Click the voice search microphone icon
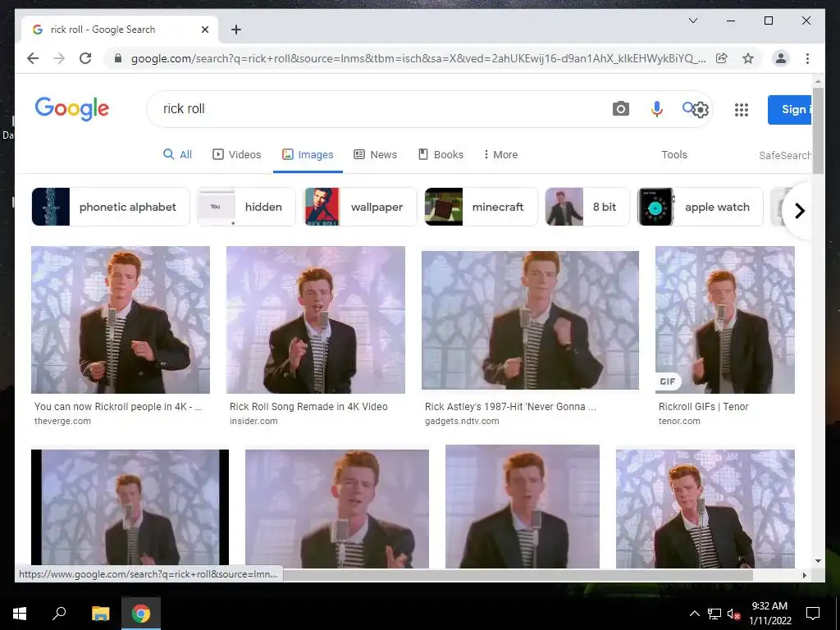 click(x=657, y=109)
